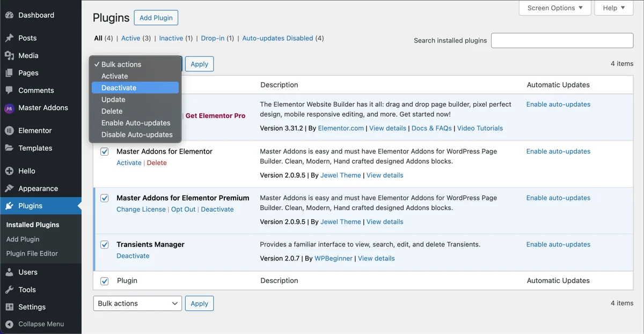
Task: Open the Elementor.com author link
Action: click(341, 128)
